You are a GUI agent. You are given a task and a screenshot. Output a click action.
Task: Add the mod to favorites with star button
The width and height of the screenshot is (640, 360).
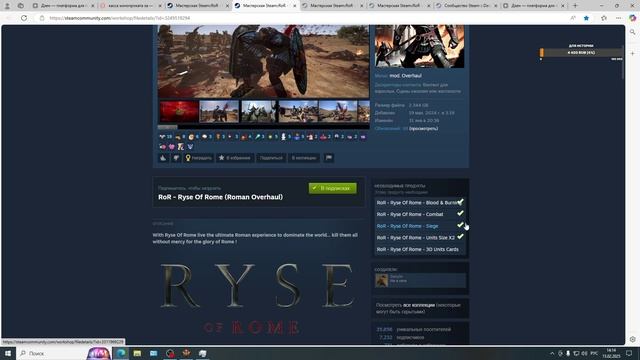pos(235,158)
